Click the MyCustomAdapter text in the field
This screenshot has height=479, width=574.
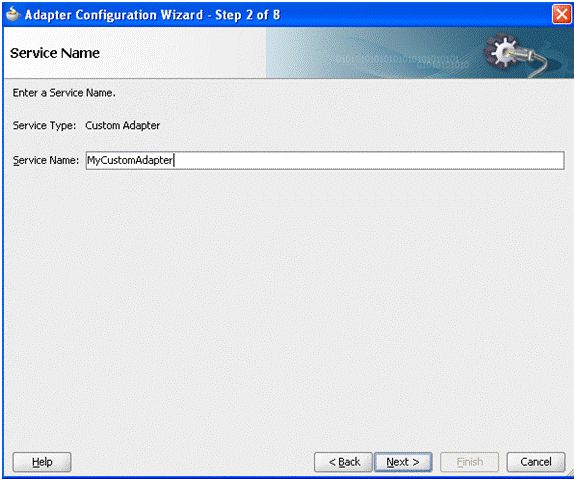(x=130, y=160)
